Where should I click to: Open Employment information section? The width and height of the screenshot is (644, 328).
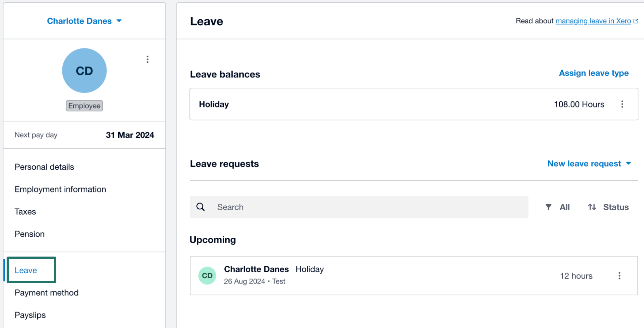60,189
